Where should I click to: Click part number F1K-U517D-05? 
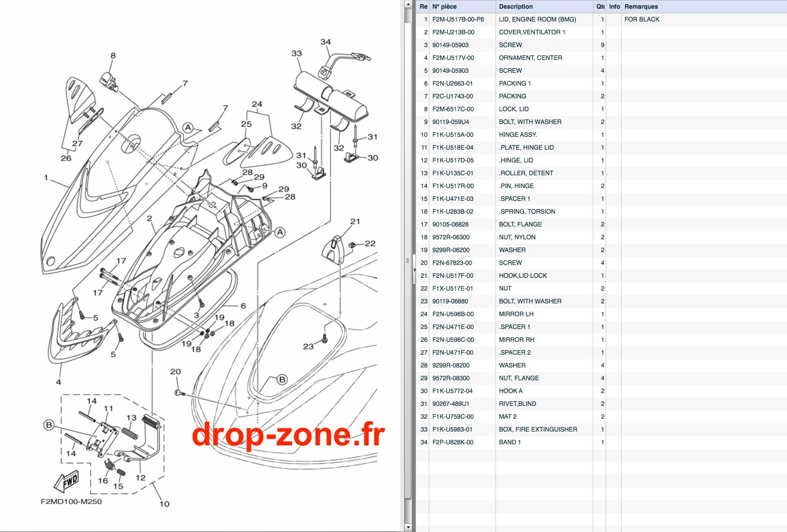point(453,160)
